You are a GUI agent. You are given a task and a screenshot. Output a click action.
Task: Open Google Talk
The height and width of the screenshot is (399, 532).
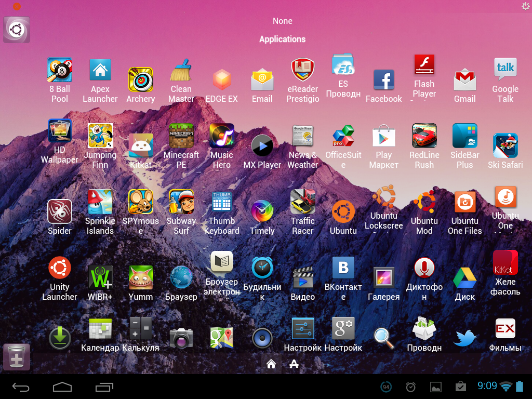point(505,70)
